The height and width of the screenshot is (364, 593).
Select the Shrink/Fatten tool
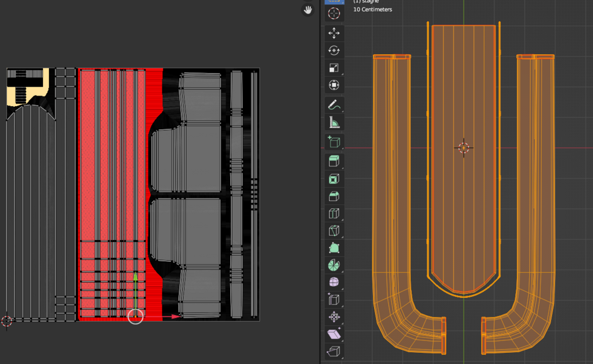pos(334,317)
